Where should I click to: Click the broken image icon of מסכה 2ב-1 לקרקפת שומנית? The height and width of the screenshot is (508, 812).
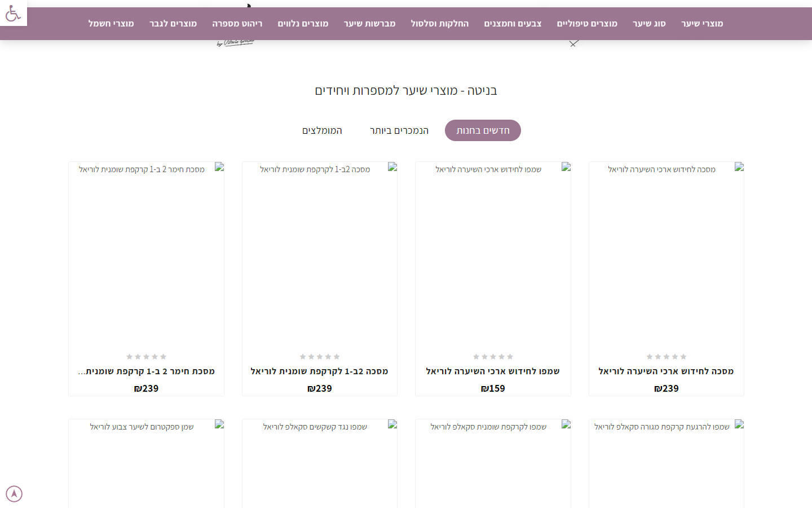(x=392, y=167)
